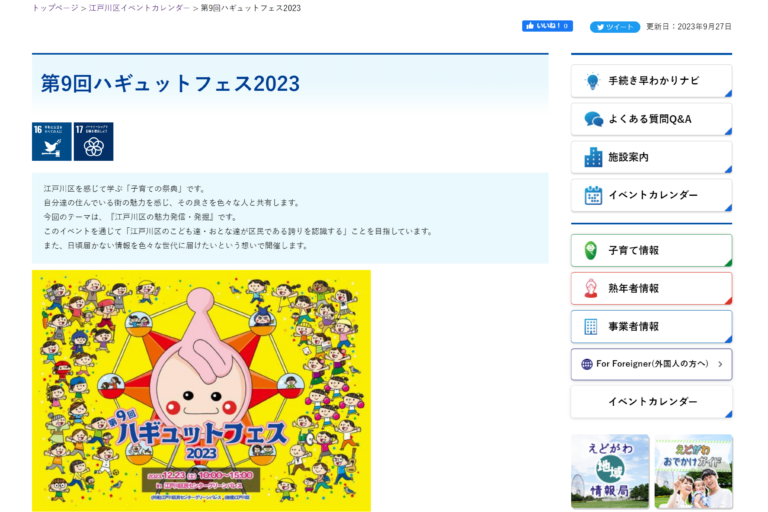Click the green baby icon for 子育て情報
Image resolution: width=768 pixels, height=512 pixels.
591,250
